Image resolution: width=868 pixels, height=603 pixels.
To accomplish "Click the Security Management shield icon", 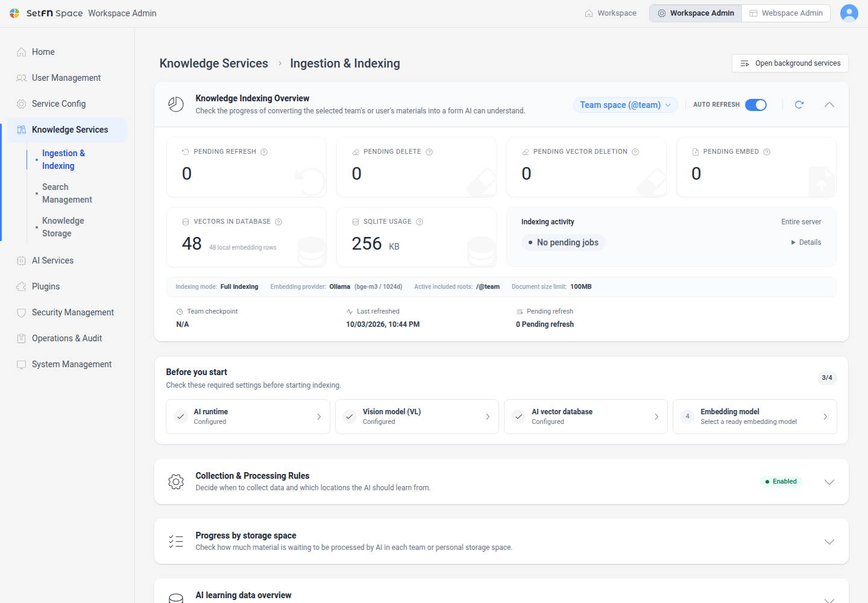I will coord(22,312).
